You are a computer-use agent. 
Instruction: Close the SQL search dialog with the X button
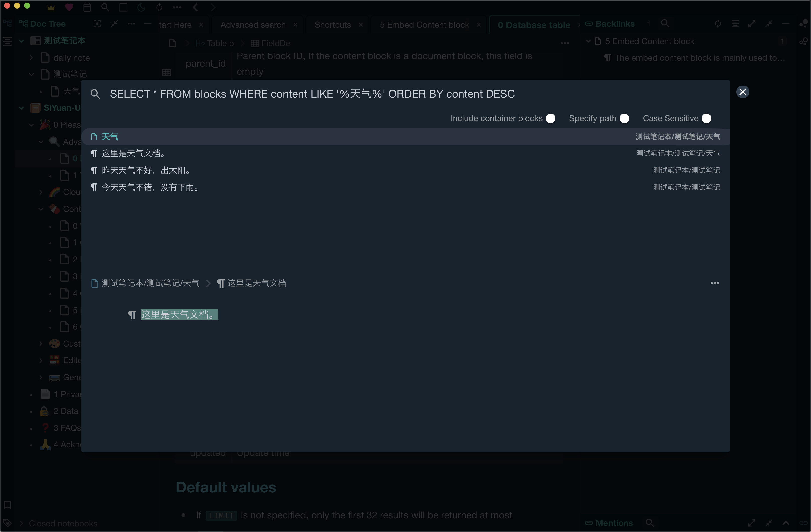click(x=743, y=92)
